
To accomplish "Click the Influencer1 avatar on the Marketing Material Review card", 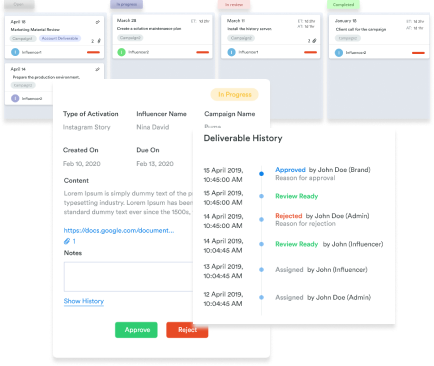I will point(15,52).
